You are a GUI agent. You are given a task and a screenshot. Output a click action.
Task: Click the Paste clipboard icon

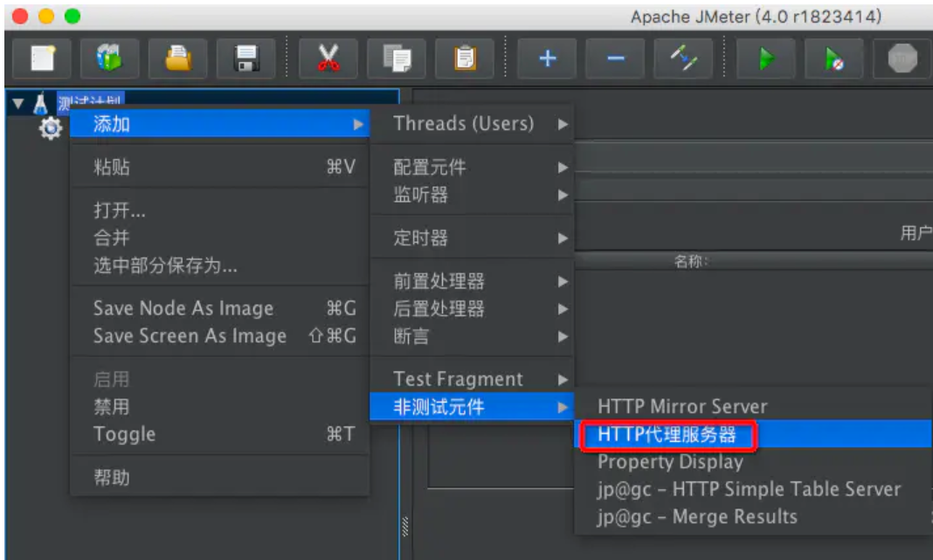tap(465, 59)
